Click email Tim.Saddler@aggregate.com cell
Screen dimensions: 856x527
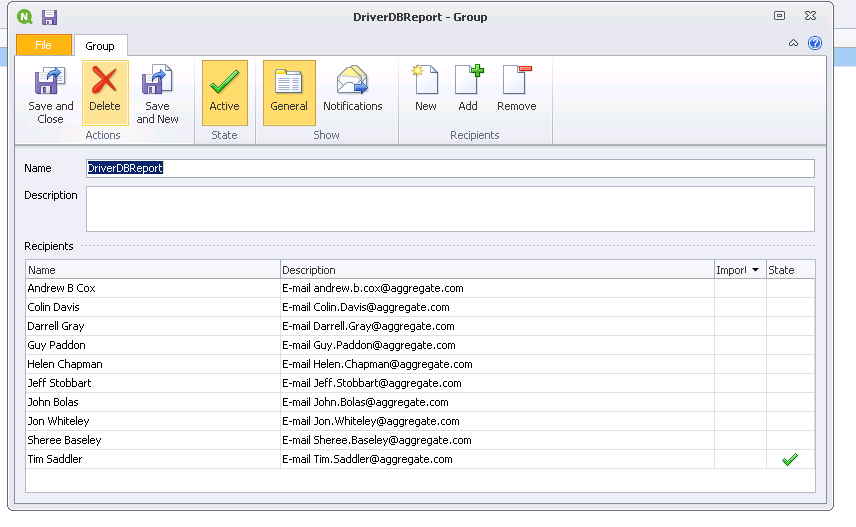pyautogui.click(x=497, y=459)
